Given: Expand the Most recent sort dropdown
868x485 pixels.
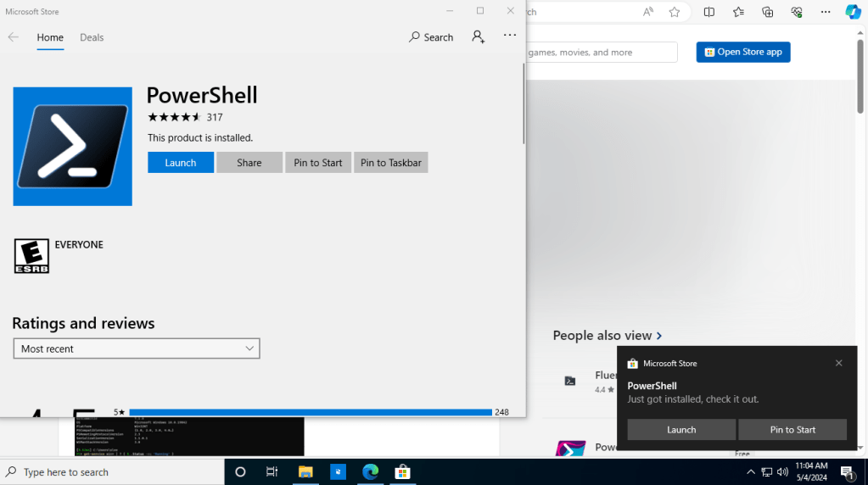Looking at the screenshot, I should click(x=137, y=348).
